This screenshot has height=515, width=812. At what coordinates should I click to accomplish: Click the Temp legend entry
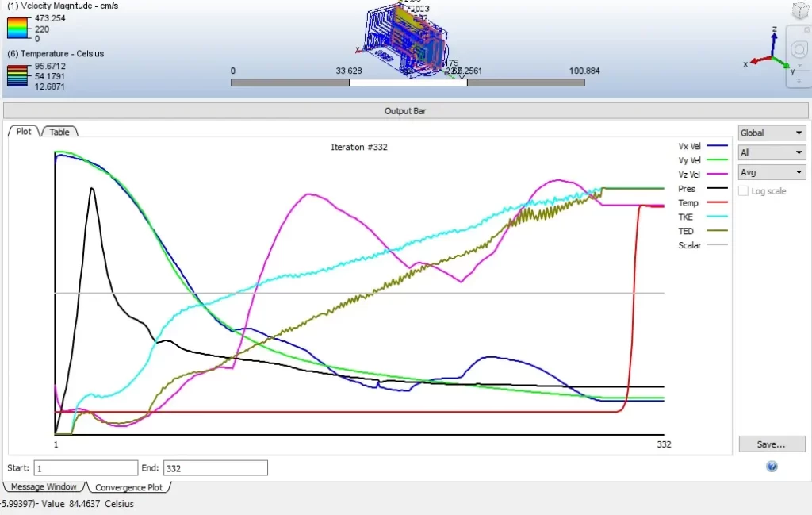point(688,203)
